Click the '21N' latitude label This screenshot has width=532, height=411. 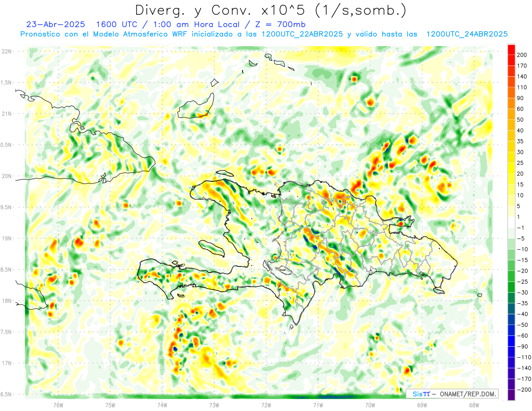click(7, 114)
